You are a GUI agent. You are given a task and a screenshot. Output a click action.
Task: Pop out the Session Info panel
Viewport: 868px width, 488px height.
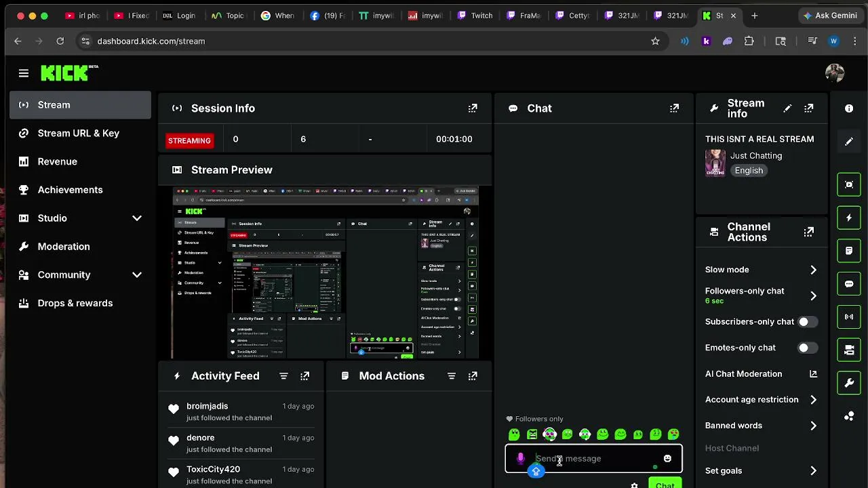473,108
